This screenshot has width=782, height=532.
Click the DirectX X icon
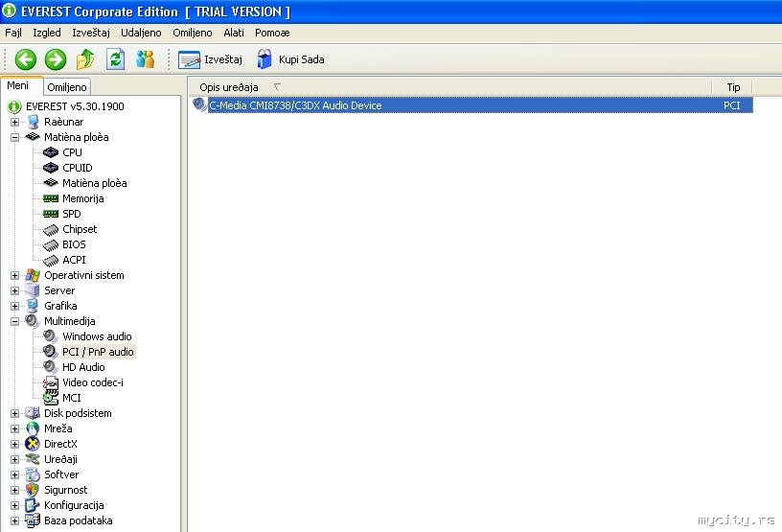[33, 444]
